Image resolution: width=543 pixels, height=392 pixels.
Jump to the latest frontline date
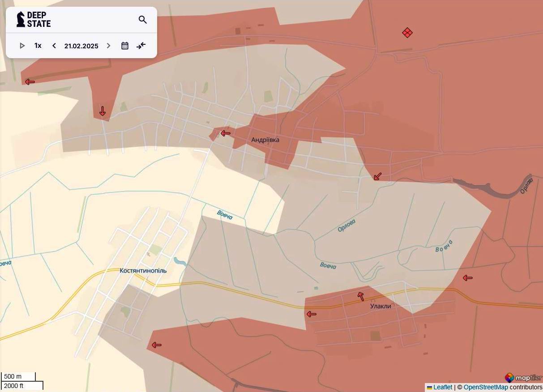[x=141, y=45]
